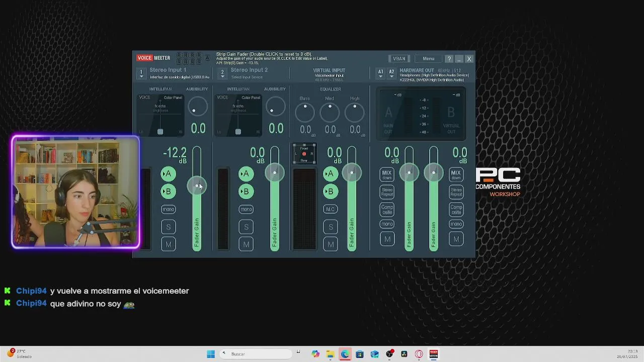This screenshot has height=362, width=644.
Task: Click Stereo Input 2 Audibility knob
Action: pyautogui.click(x=275, y=107)
